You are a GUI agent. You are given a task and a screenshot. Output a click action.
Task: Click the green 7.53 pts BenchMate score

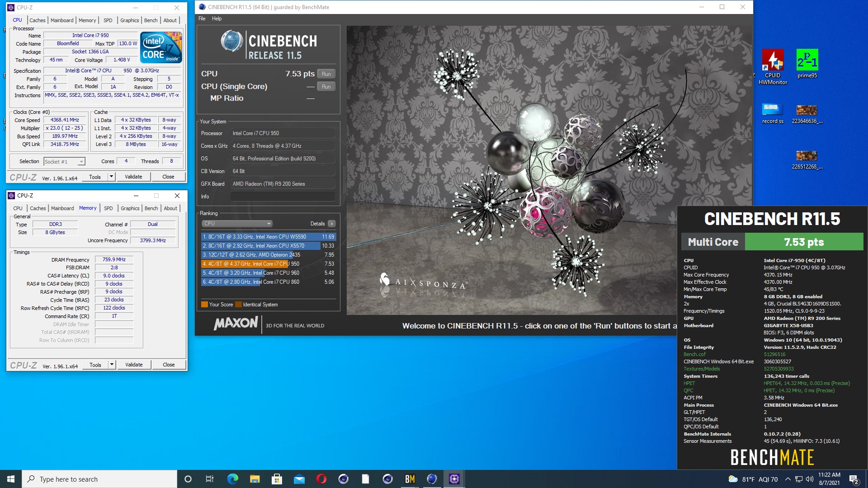pyautogui.click(x=804, y=242)
